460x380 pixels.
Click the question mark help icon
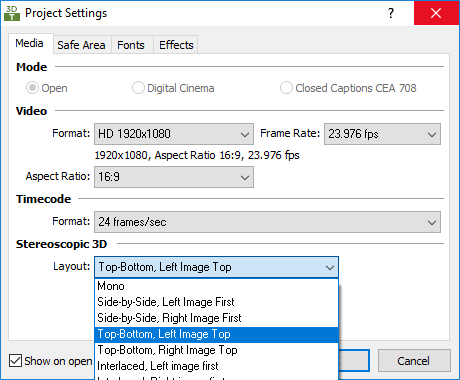coord(391,13)
